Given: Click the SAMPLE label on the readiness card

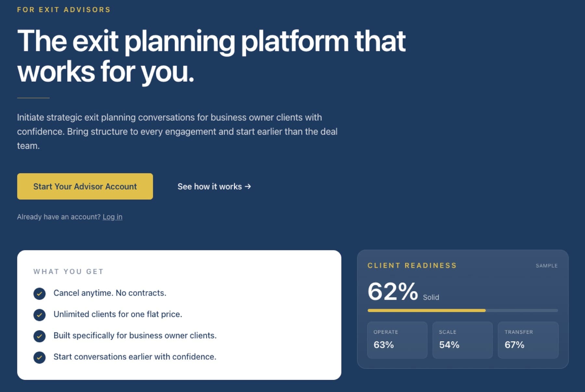Looking at the screenshot, I should point(546,266).
